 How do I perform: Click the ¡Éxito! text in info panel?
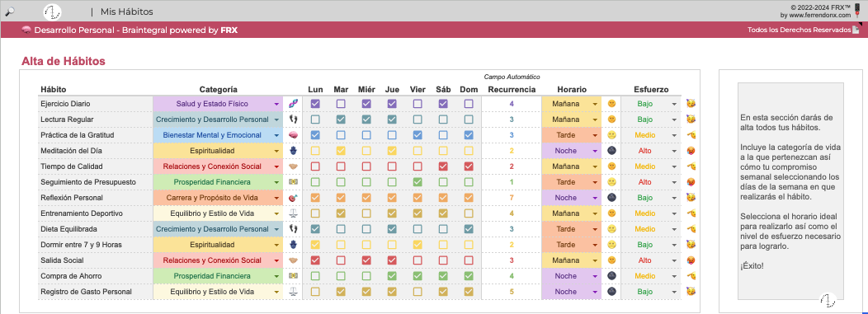(x=751, y=266)
